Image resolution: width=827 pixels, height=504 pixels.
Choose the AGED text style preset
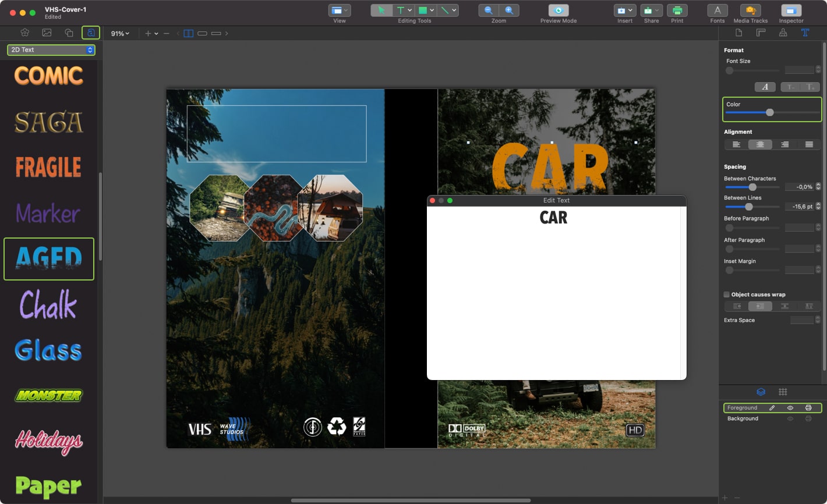[49, 258]
